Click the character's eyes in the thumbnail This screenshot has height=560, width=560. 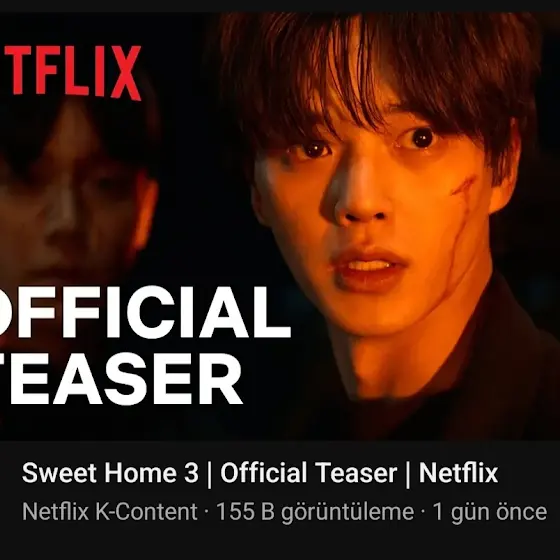click(x=368, y=143)
